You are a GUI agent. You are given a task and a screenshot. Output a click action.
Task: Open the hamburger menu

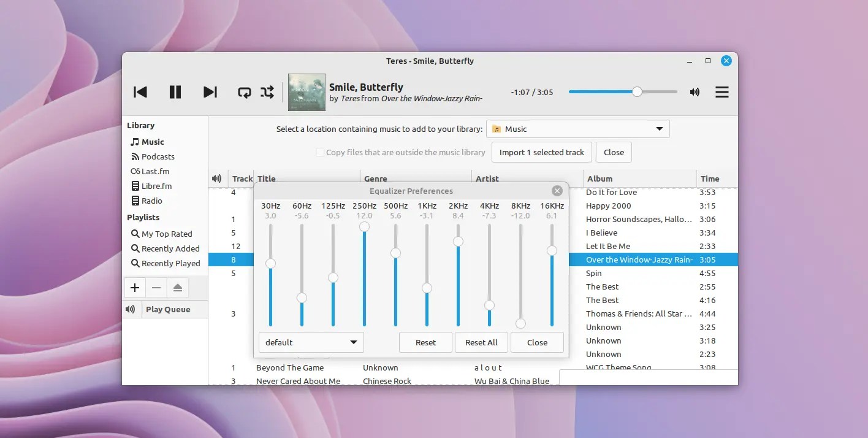722,92
